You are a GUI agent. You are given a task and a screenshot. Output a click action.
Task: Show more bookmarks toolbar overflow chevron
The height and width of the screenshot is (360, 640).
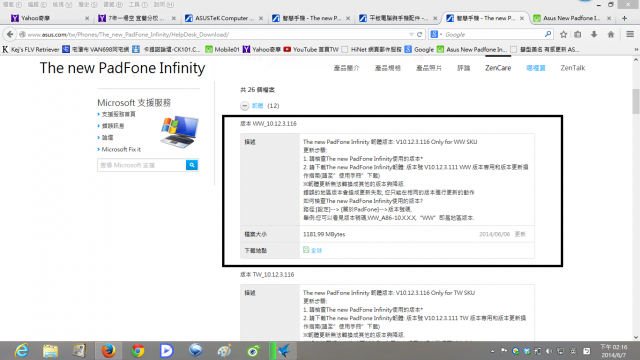(636, 49)
